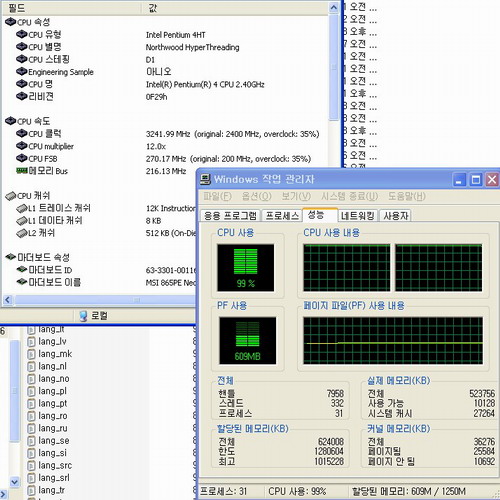
Task: Select the lang_ro file
Action: [x=47, y=416]
